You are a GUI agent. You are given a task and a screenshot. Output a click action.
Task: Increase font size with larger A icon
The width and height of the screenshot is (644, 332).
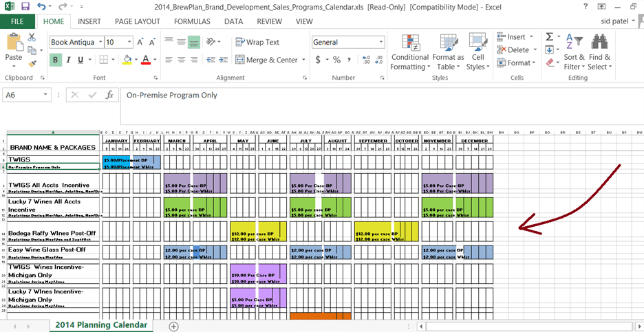coord(140,42)
